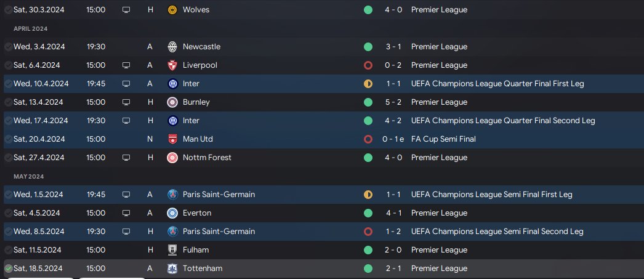Toggle green checkmark beside Sat 18.5.2024 fixture
Image resolution: width=644 pixels, height=279 pixels.
(8, 269)
